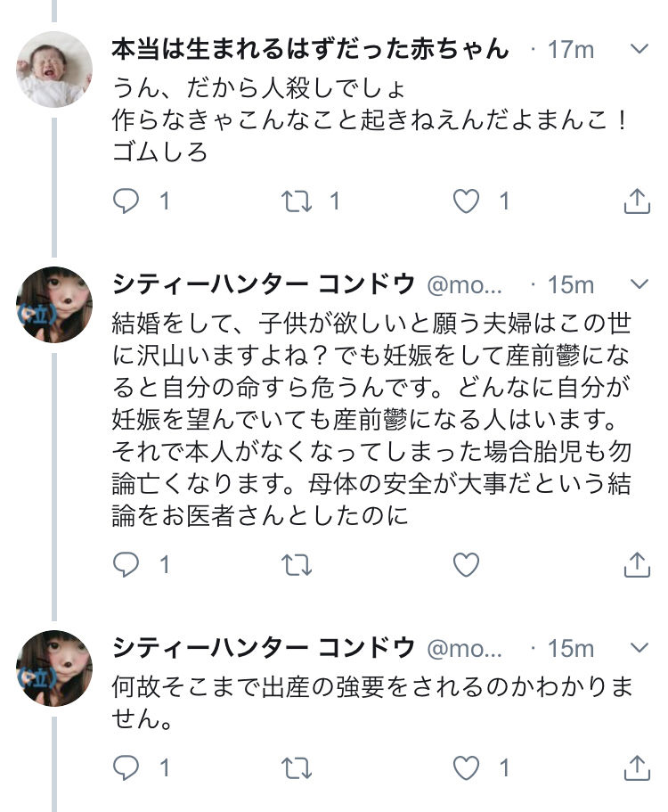Retweet the long 結婚をして tweet
Viewport: 668px width, 812px height.
click(x=297, y=564)
